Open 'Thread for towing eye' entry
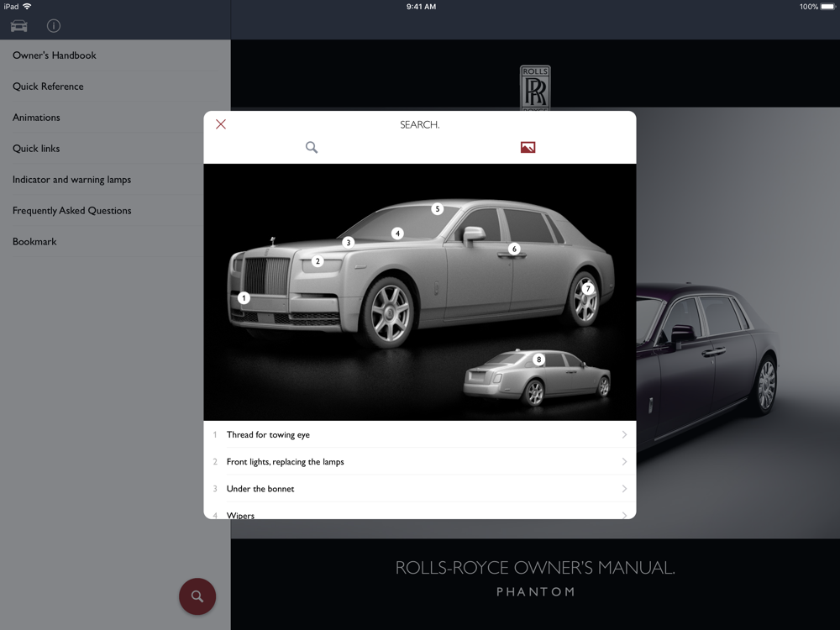Viewport: 840px width, 630px height. click(x=420, y=434)
